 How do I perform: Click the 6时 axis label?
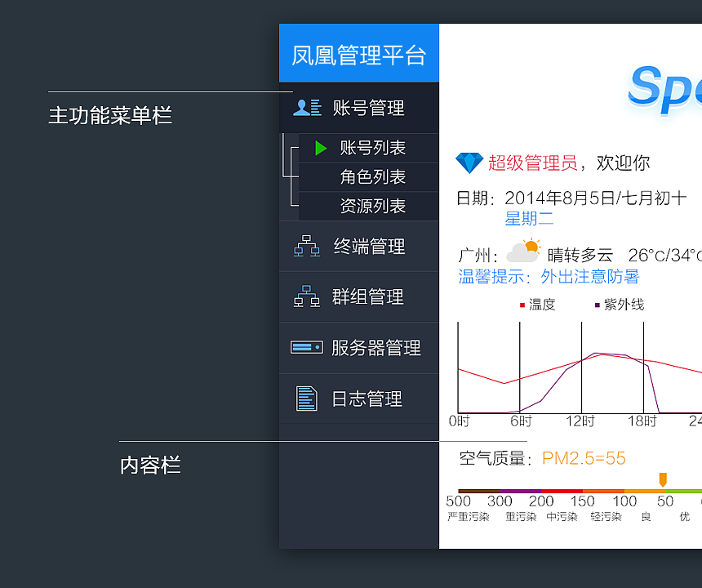coord(521,421)
